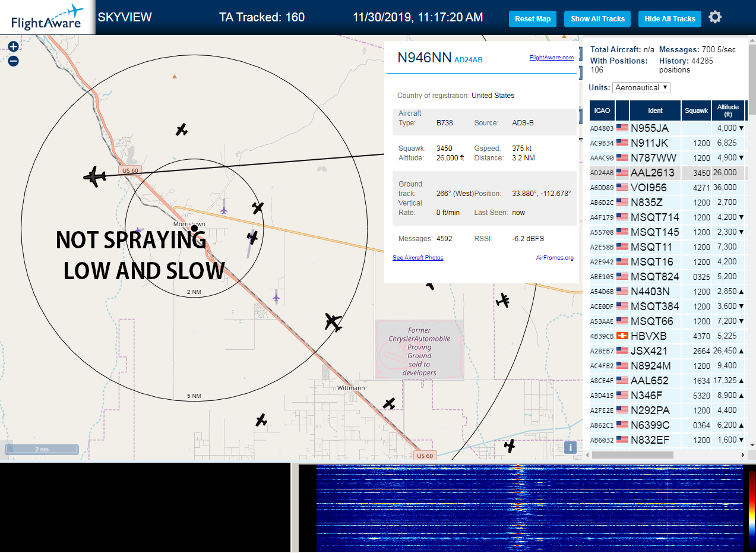Click the table's scroll-right arrow

point(742,455)
